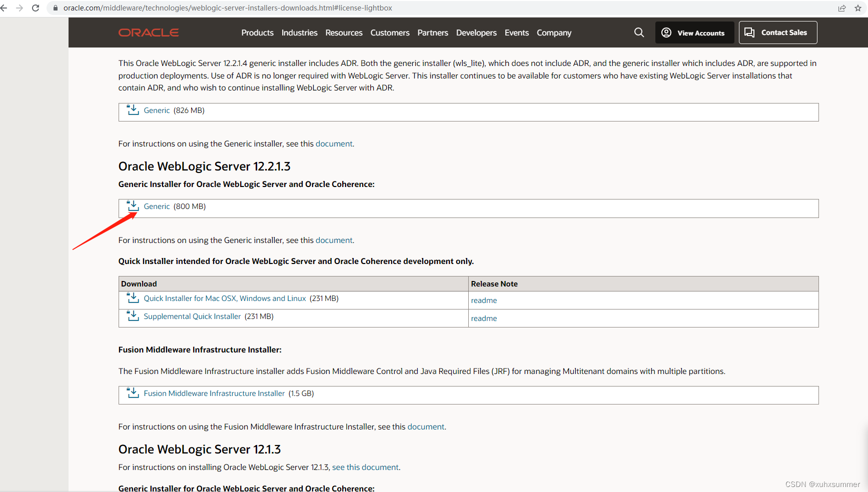
Task: Click the share page icon
Action: tap(842, 8)
